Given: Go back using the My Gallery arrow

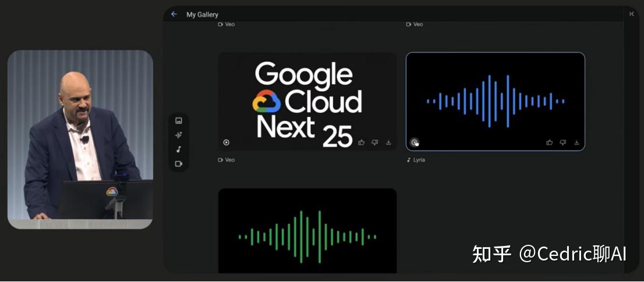Looking at the screenshot, I should pos(174,15).
